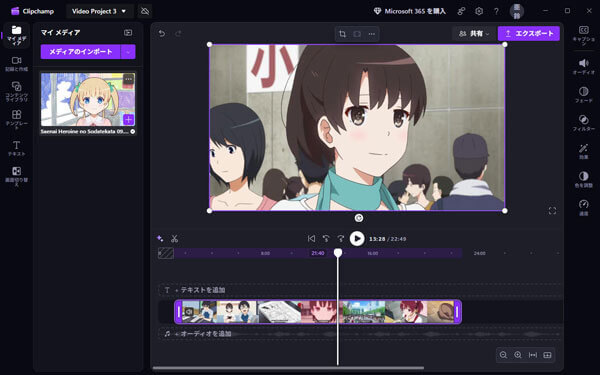
Task: Open the help question mark icon
Action: (496, 11)
